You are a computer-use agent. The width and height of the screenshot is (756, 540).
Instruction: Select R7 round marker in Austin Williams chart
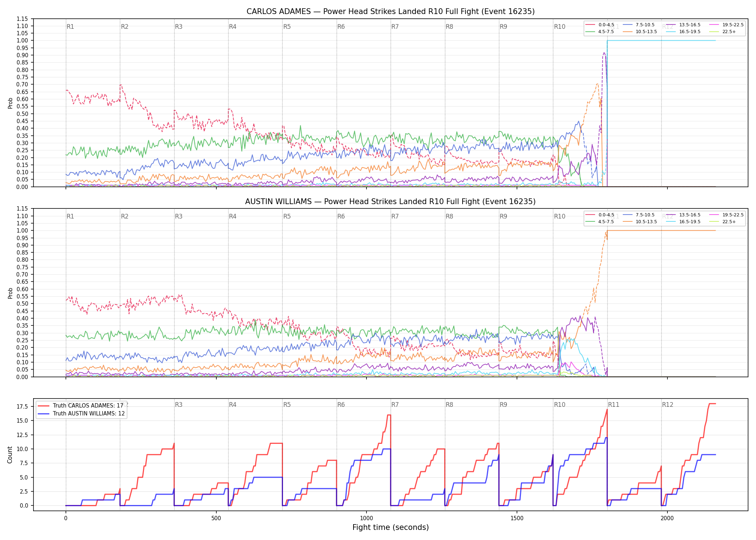coord(395,216)
